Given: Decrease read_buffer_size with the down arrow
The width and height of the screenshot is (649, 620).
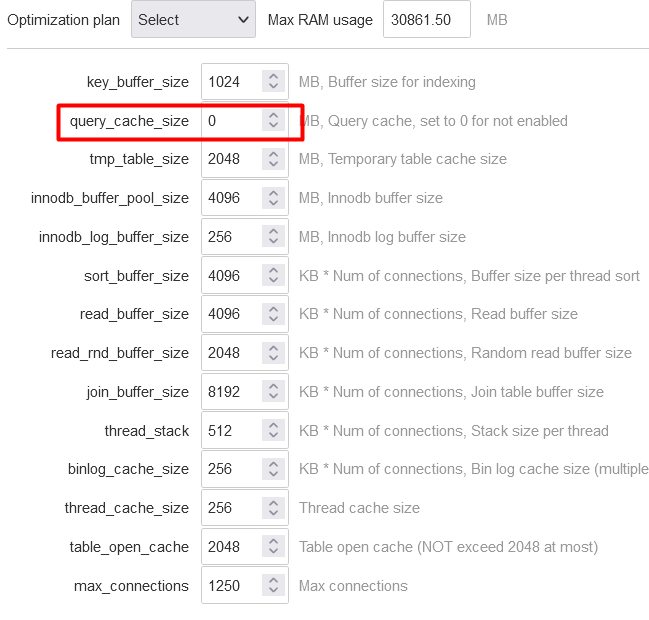Looking at the screenshot, I should (273, 319).
